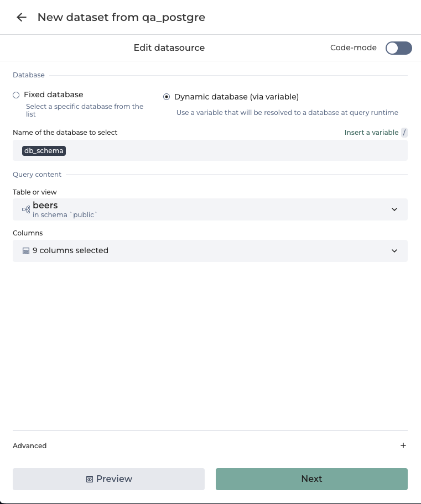
Task: Click the Edit datasource heading
Action: click(x=169, y=48)
